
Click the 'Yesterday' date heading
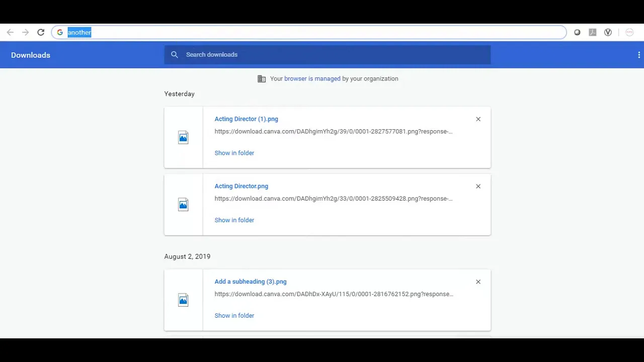coord(179,94)
